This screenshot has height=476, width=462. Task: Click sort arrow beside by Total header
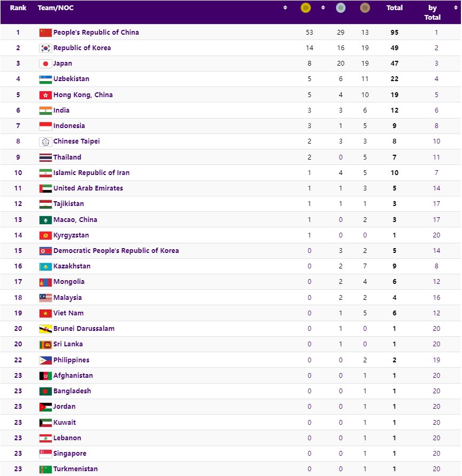[x=456, y=7]
